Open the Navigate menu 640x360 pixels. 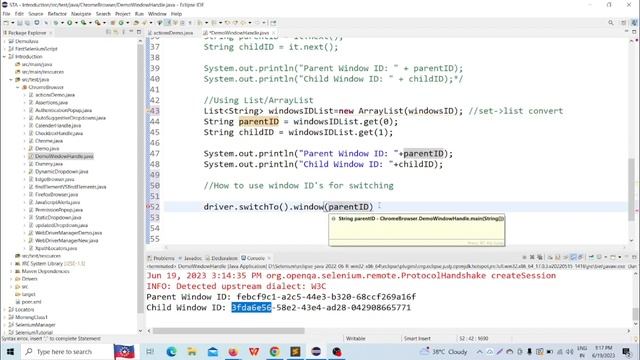pos(81,14)
